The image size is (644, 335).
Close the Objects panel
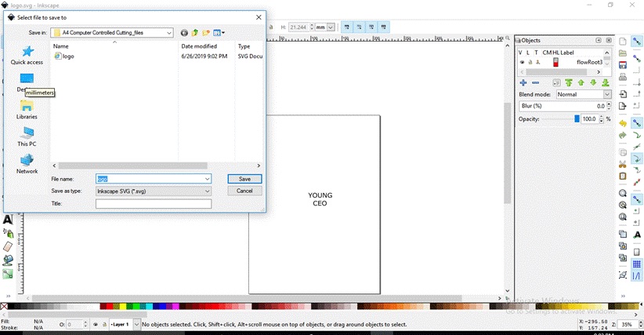click(609, 40)
